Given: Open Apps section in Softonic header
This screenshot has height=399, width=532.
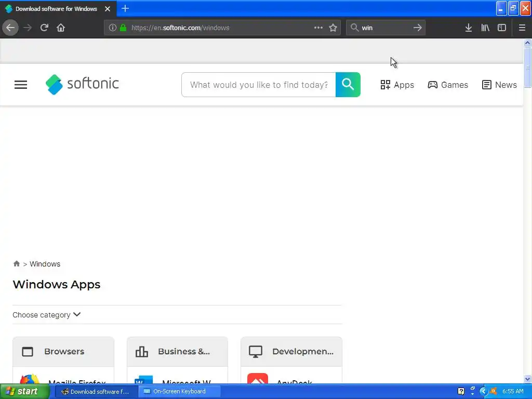Looking at the screenshot, I should click(x=397, y=85).
